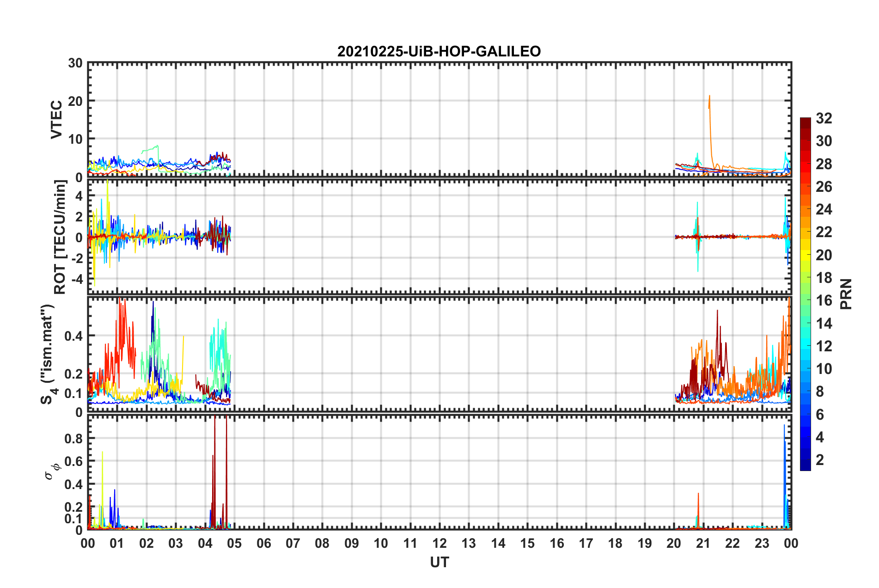The height and width of the screenshot is (588, 879).
Task: Click colorbar tick label 16
Action: (824, 300)
